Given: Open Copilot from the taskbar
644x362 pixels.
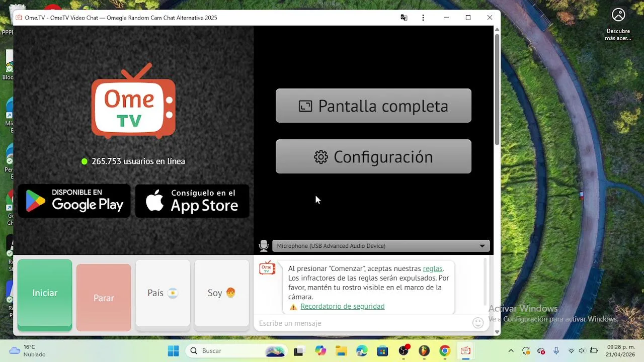Looking at the screenshot, I should pos(320,351).
